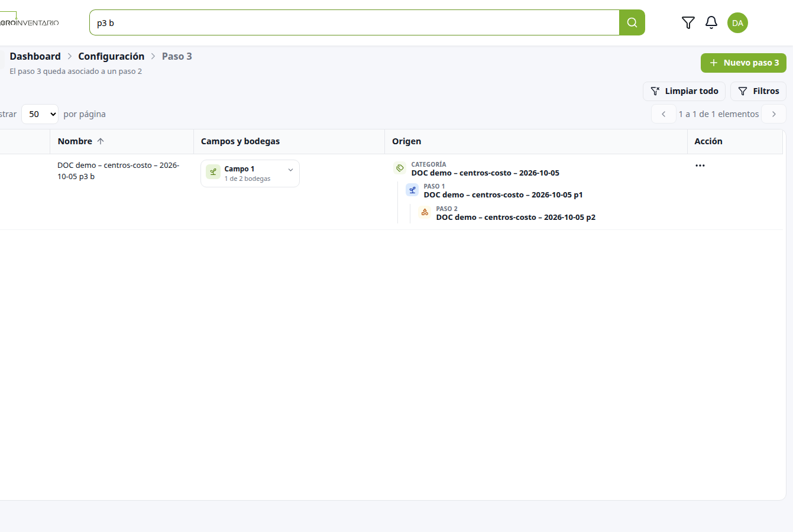
Task: Go to Configuración breadcrumb
Action: 111,56
